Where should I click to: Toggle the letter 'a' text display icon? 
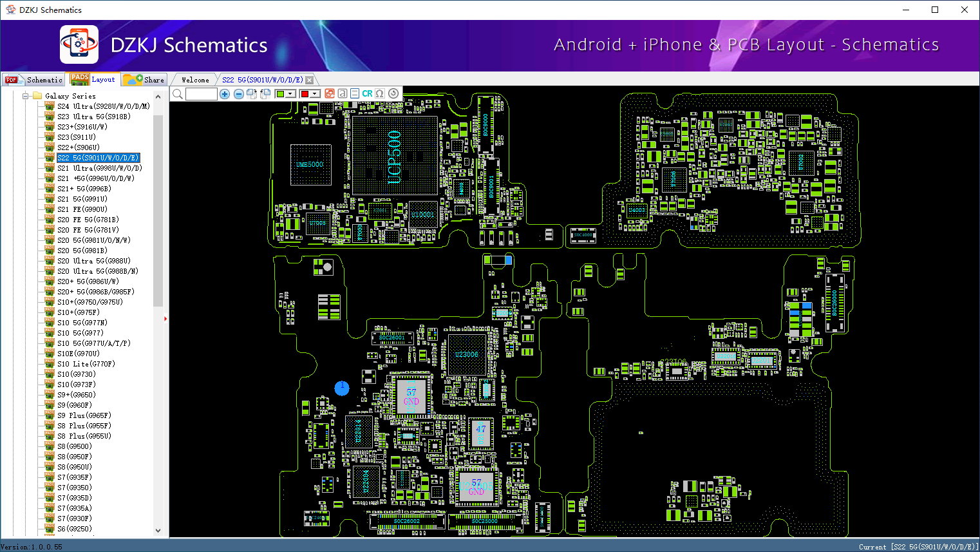click(x=343, y=93)
